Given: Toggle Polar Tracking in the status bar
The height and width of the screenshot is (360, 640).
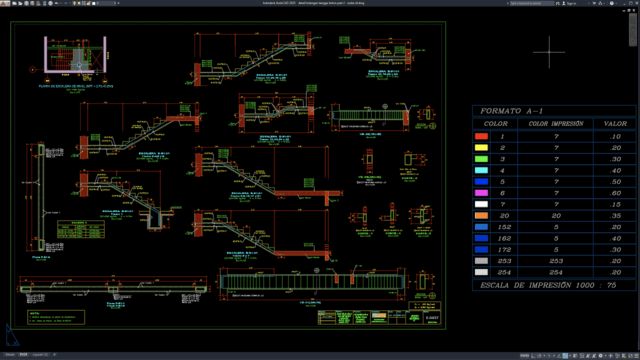Looking at the screenshot, I should (x=539, y=356).
